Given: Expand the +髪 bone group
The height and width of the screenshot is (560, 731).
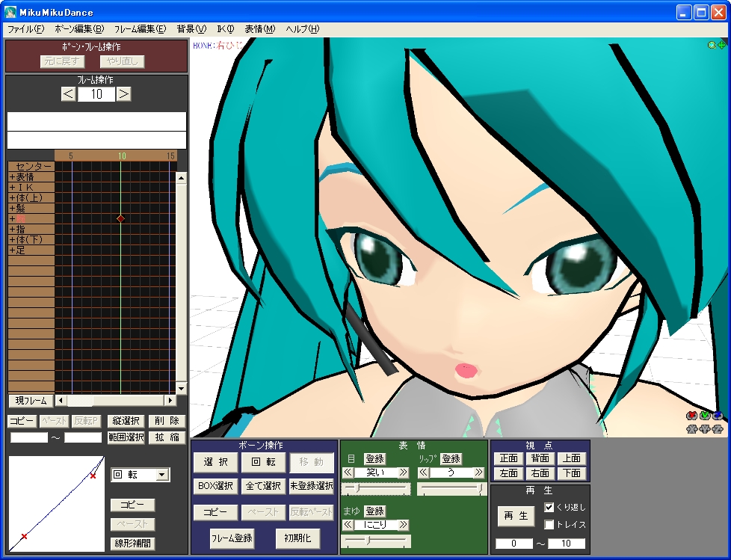Looking at the screenshot, I should click(x=31, y=209).
